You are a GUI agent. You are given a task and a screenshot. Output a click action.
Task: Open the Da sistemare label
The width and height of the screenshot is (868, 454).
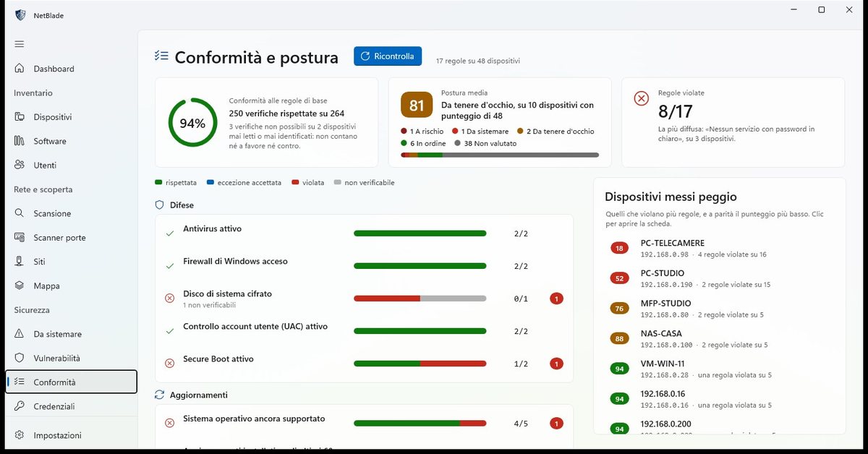click(57, 334)
